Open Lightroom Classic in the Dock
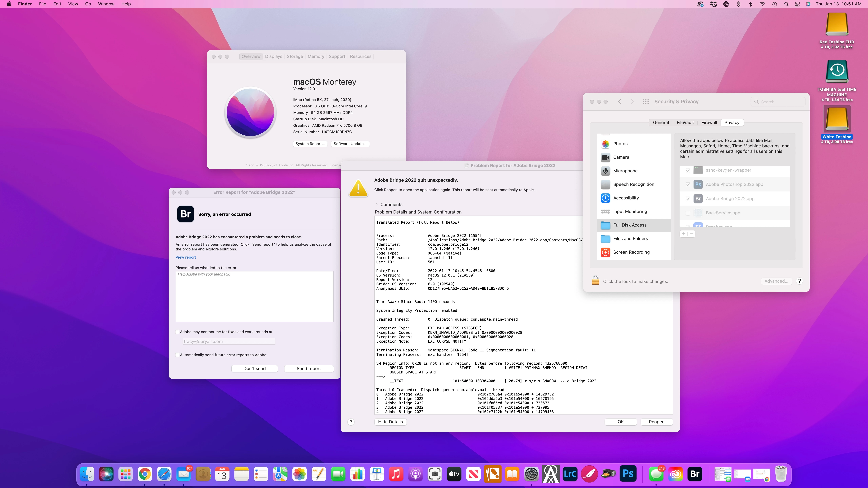This screenshot has width=868, height=488. [570, 474]
